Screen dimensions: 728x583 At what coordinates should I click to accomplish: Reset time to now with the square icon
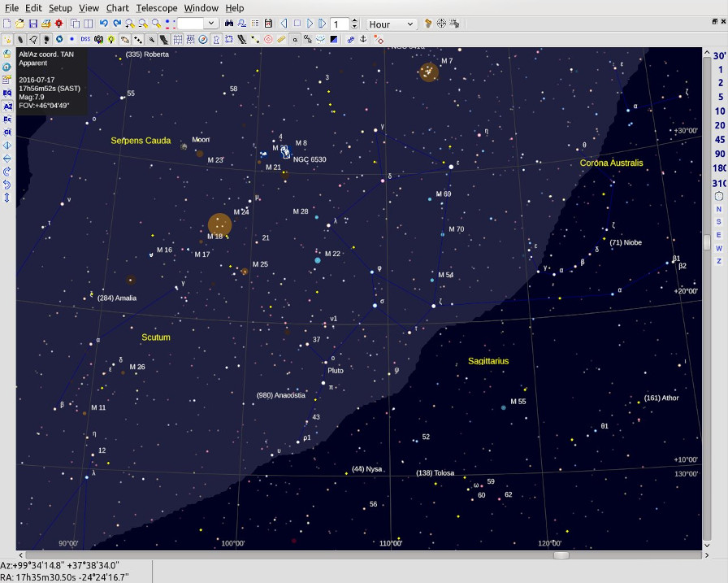297,24
